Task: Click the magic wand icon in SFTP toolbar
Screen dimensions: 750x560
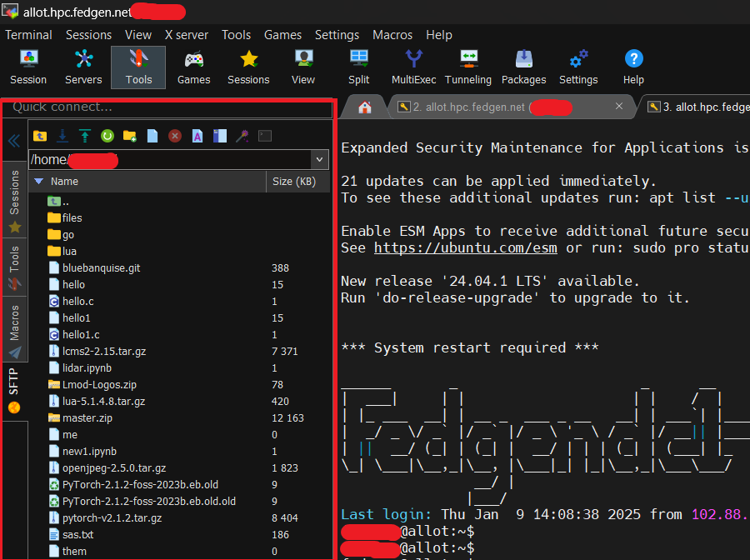Action: coord(242,136)
